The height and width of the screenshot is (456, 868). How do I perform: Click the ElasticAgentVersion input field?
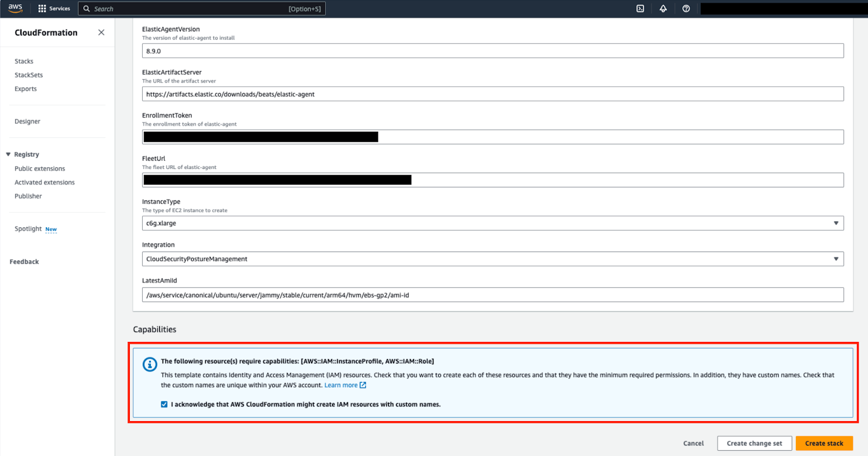point(493,51)
